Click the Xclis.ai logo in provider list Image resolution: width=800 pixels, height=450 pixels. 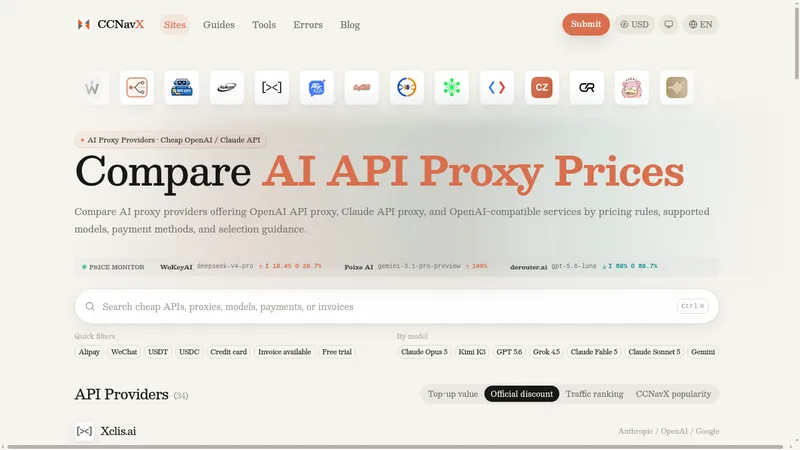point(84,431)
